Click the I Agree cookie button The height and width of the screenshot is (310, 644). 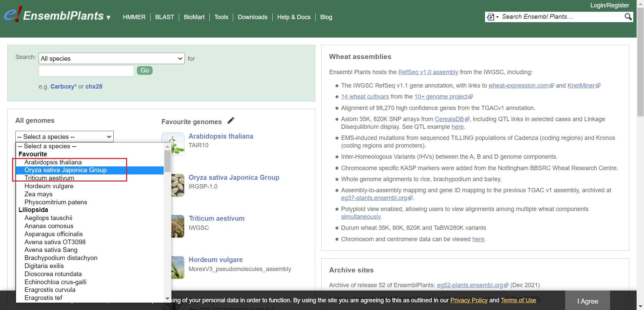(x=588, y=301)
